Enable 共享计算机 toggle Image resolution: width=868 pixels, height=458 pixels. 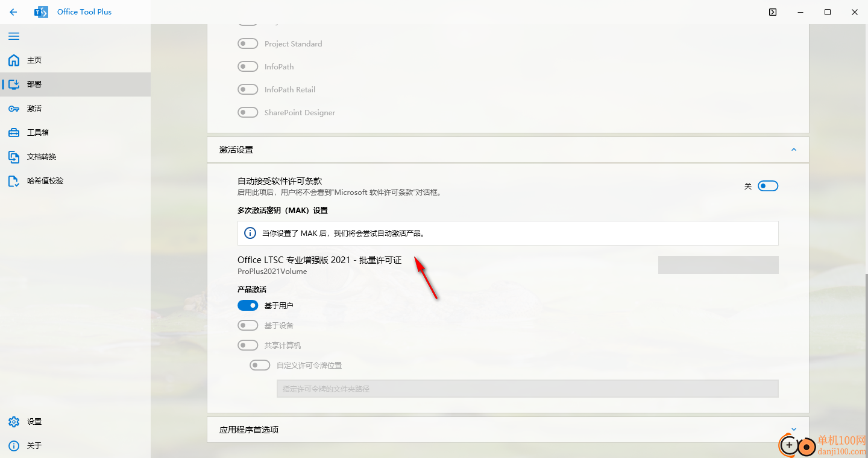pyautogui.click(x=248, y=345)
